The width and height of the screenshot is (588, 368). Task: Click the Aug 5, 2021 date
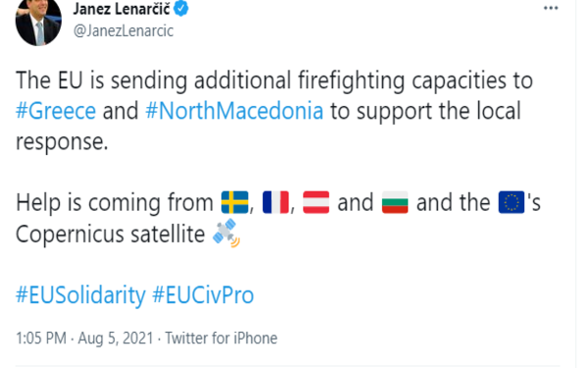pos(116,338)
